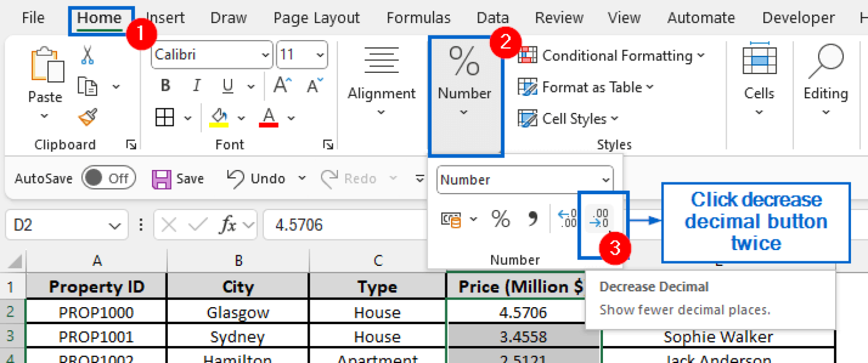Screen dimensions: 868x363
Task: Open the Font Color swatch picker
Action: [x=270, y=117]
